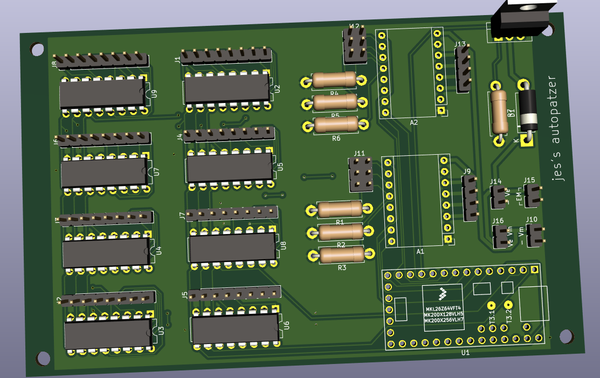600x378 pixels.
Task: Select resistor R1 component
Action: (339, 209)
